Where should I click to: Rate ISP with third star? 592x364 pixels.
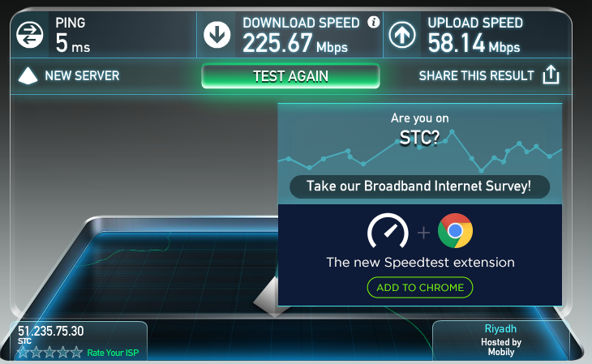(x=49, y=353)
